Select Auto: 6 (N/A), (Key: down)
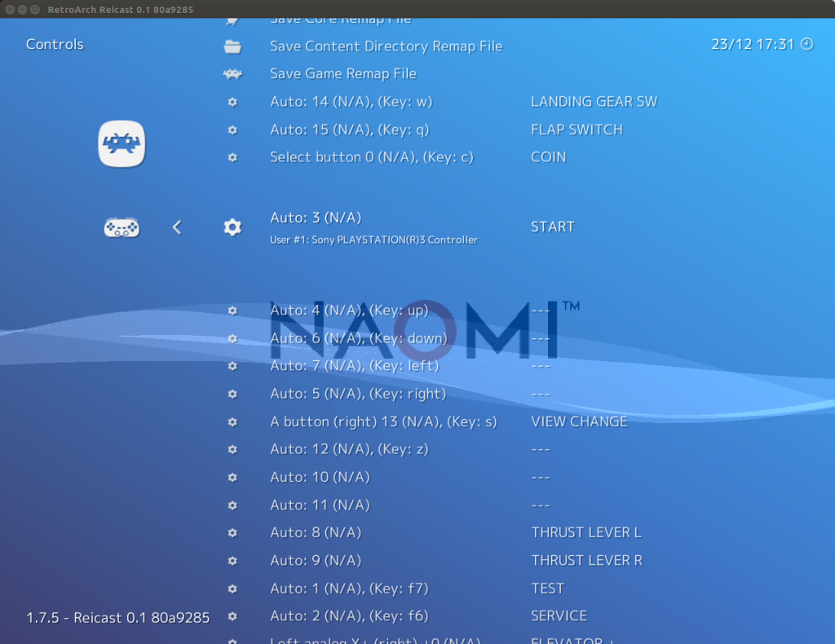This screenshot has width=835, height=644. tap(359, 338)
